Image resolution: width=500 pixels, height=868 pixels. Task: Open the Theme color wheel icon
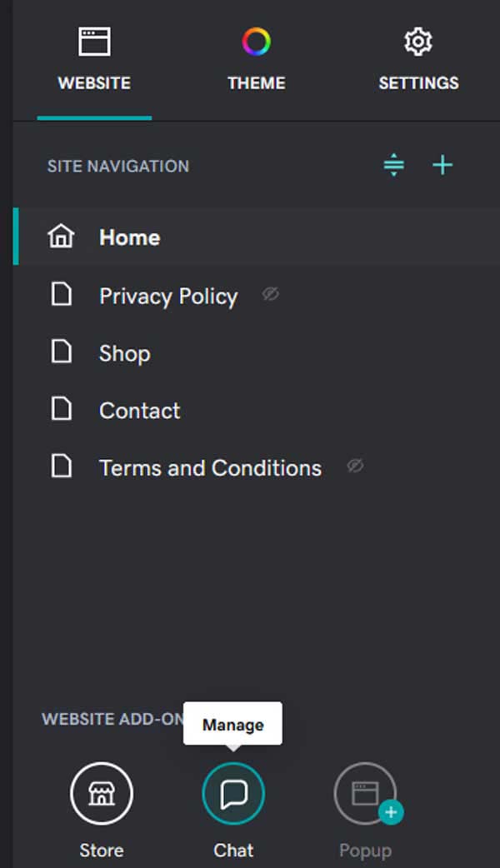256,40
